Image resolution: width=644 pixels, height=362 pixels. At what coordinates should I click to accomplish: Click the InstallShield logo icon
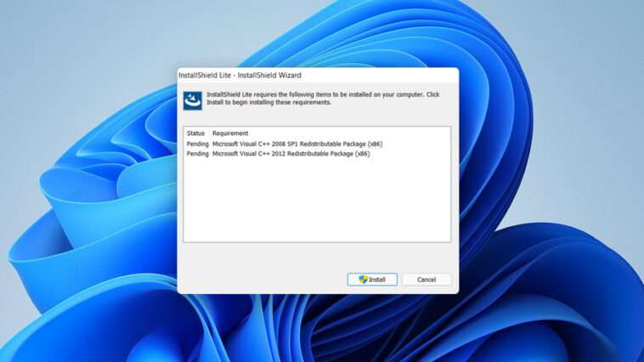coord(192,100)
